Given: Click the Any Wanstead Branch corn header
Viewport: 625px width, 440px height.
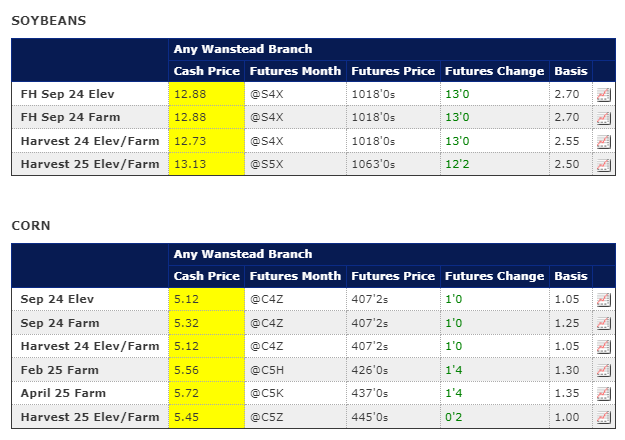Looking at the screenshot, I should point(243,254).
